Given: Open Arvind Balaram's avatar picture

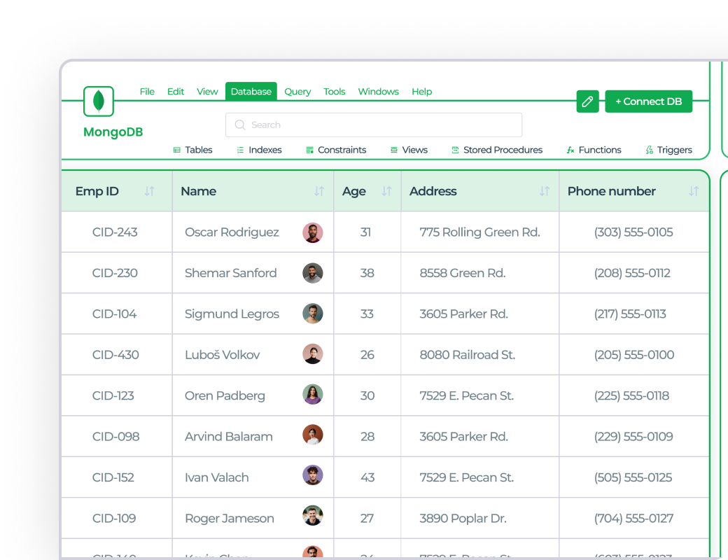Looking at the screenshot, I should (x=312, y=435).
